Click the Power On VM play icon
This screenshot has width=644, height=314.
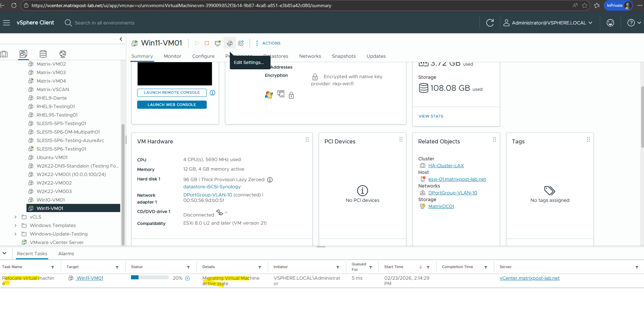[x=197, y=43]
